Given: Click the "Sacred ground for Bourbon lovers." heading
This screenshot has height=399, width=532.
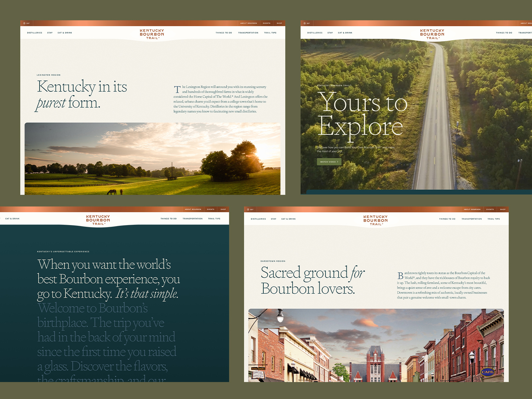Looking at the screenshot, I should (x=313, y=281).
